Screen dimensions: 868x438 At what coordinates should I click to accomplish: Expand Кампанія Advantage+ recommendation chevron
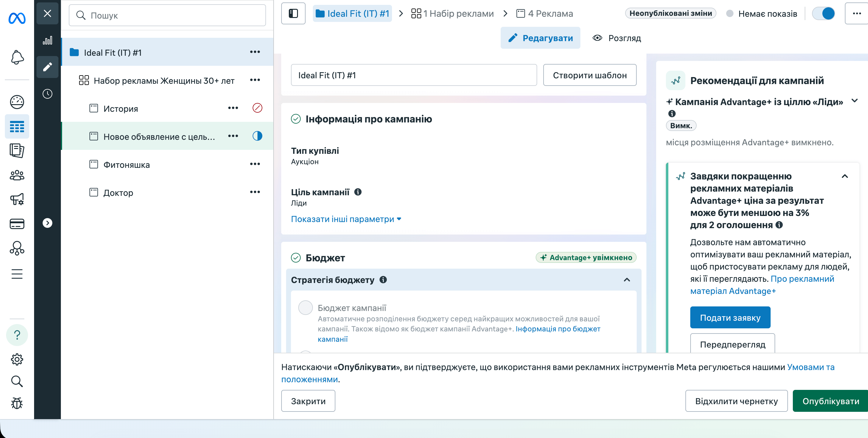click(854, 101)
